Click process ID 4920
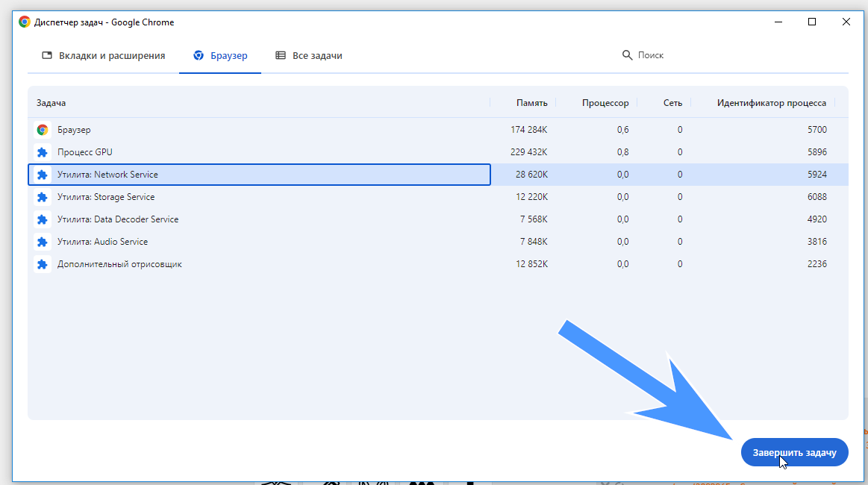 pos(817,219)
